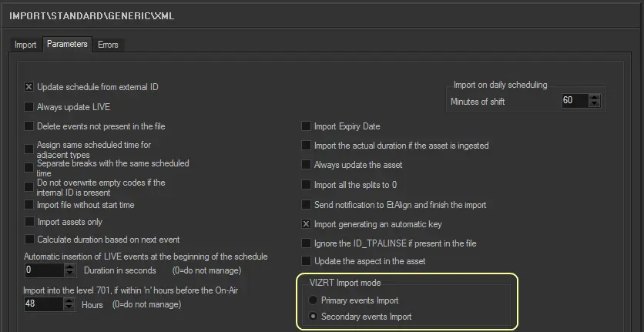This screenshot has height=332, width=644.
Task: Open the Errors tab
Action: click(x=108, y=45)
